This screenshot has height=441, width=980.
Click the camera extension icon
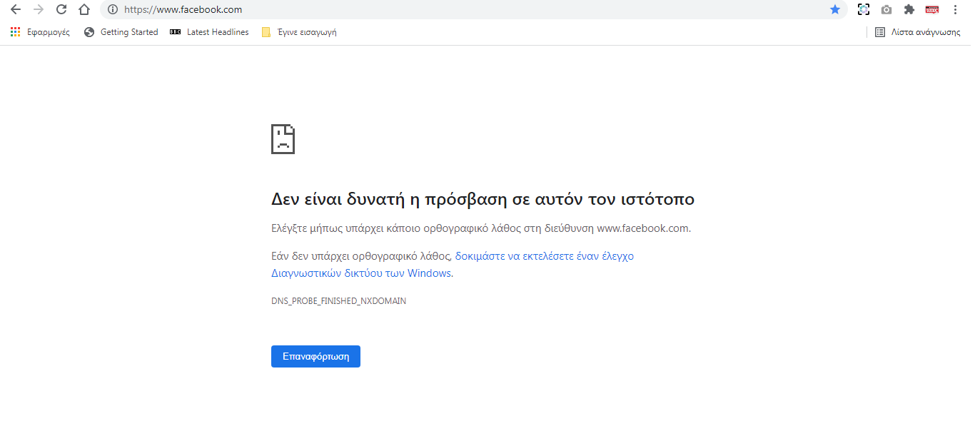coord(886,10)
